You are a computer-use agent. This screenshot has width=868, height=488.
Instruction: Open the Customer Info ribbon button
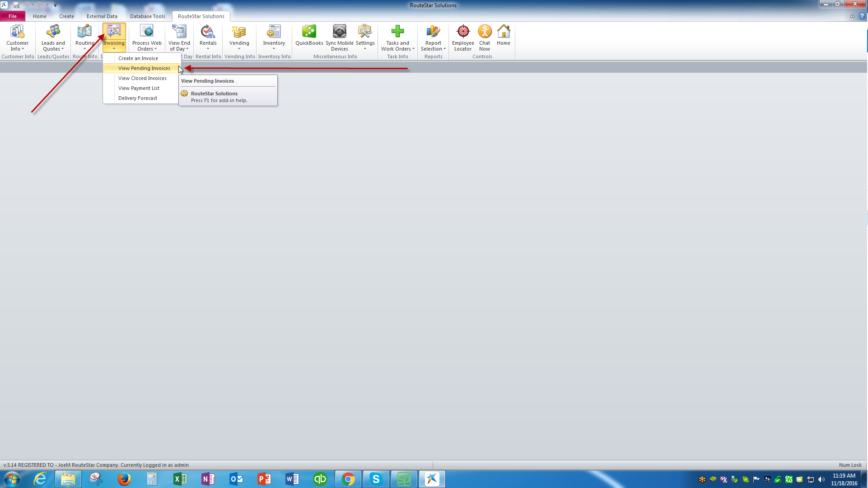tap(17, 38)
